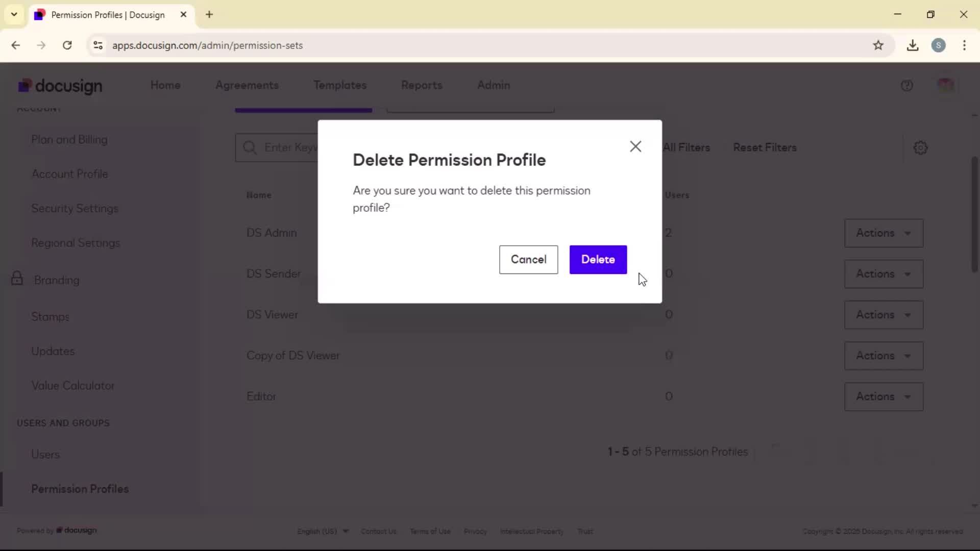Image resolution: width=980 pixels, height=551 pixels.
Task: Expand Actions dropdown for DS Admin
Action: coord(884,233)
